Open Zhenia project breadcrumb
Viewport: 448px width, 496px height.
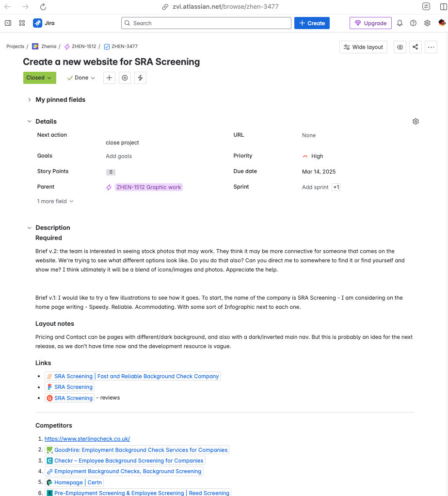pyautogui.click(x=48, y=47)
